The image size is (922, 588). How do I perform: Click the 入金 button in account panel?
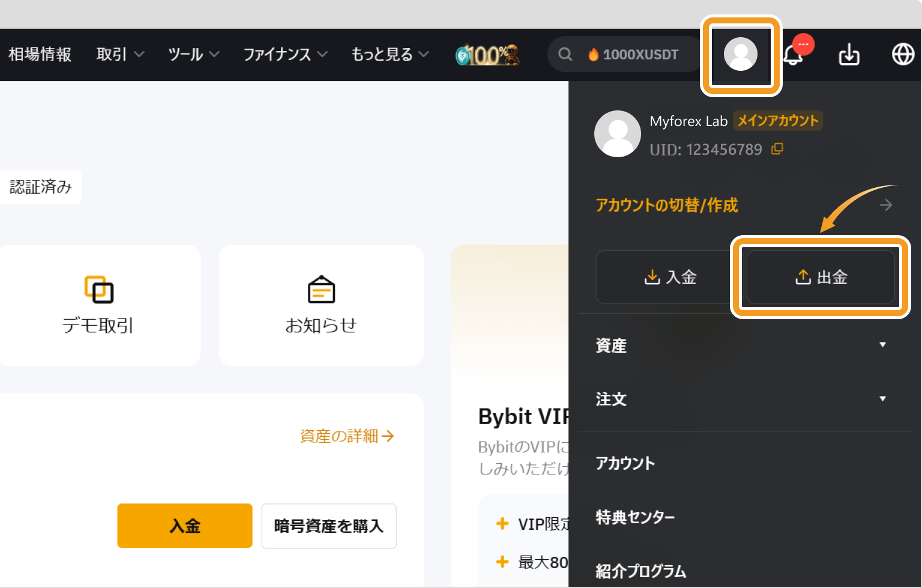click(x=669, y=277)
